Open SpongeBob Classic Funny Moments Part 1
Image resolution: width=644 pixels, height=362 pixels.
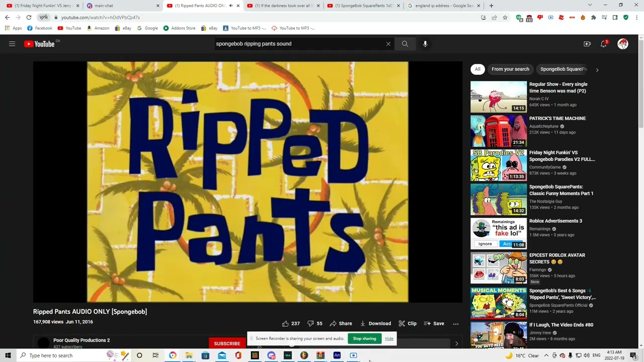pos(561,190)
